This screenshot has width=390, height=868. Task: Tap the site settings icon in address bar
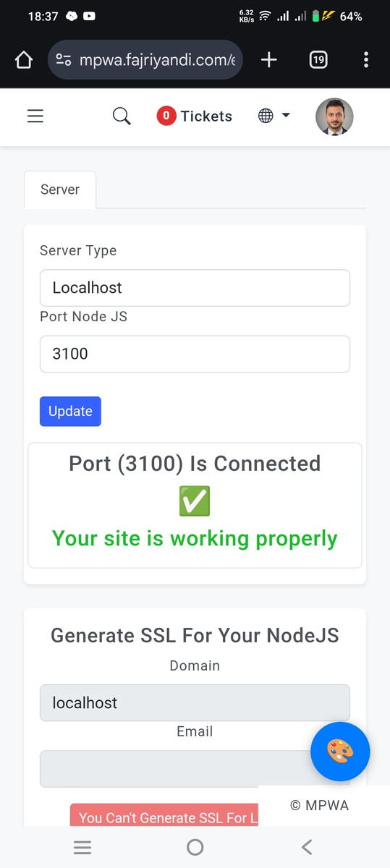[64, 60]
